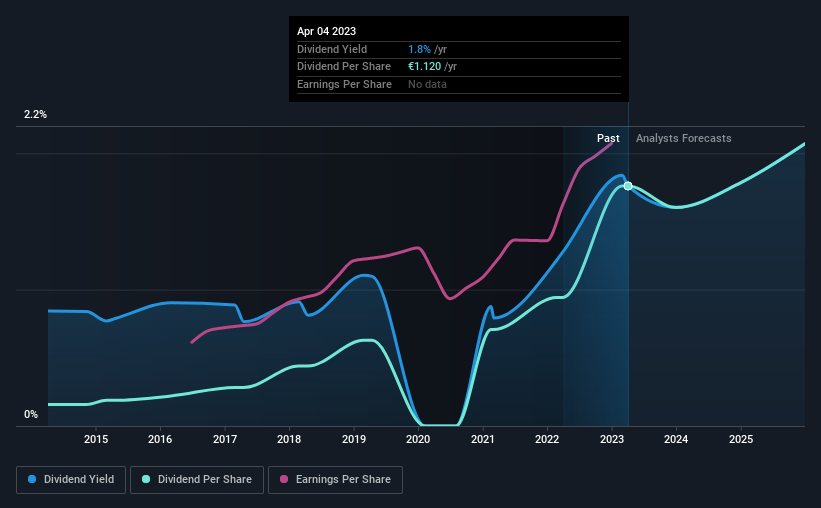
Task: Select the 2023 label on the x-axis
Action: pos(612,439)
